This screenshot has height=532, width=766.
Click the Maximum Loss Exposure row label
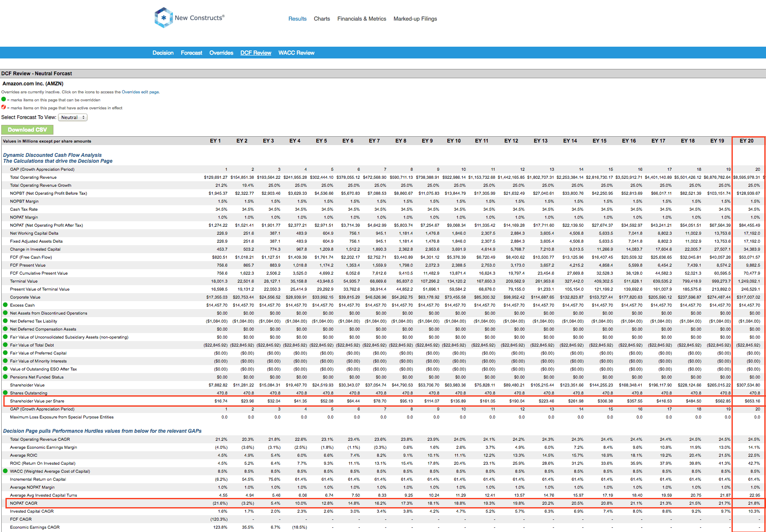tap(62, 417)
